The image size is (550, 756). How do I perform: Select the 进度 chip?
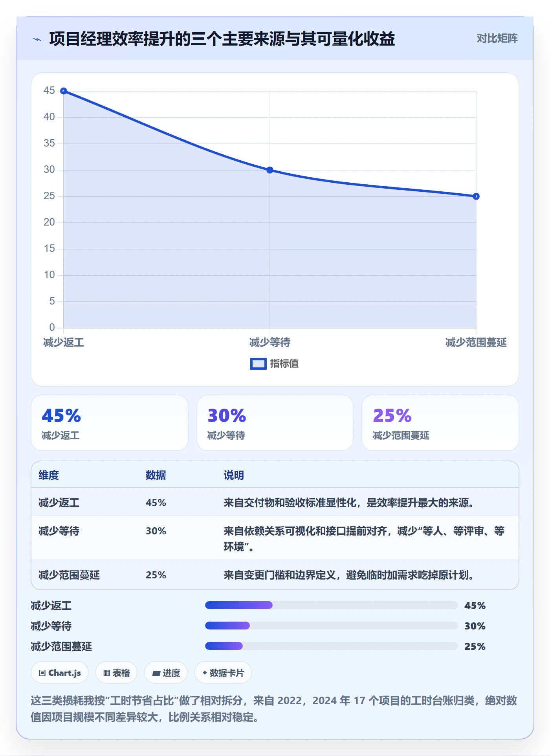point(166,673)
